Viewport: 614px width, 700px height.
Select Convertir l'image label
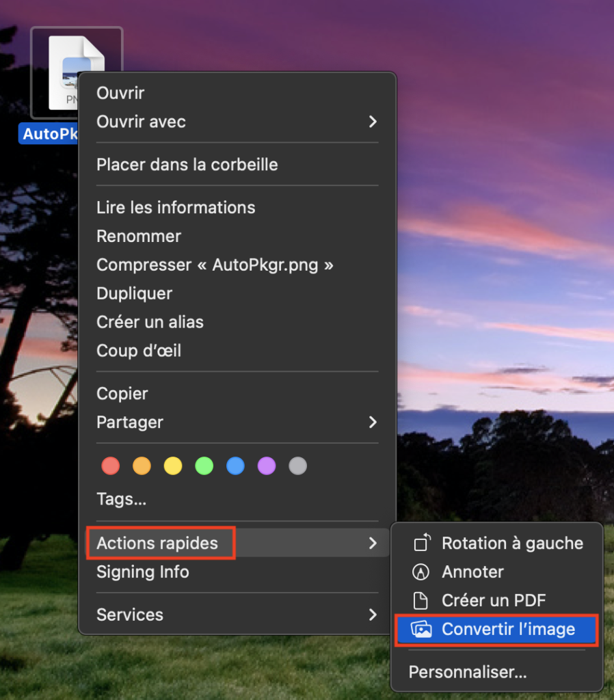(508, 629)
